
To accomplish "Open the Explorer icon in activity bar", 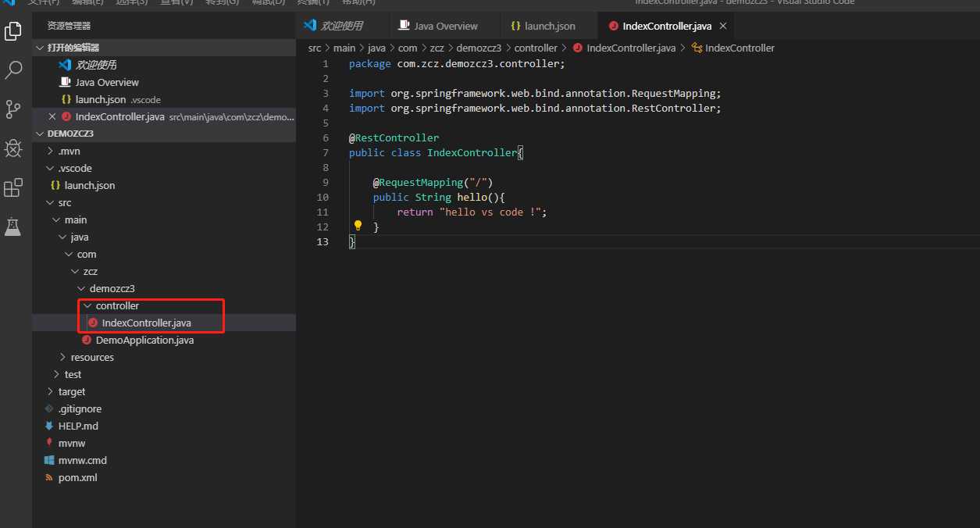I will pos(13,31).
